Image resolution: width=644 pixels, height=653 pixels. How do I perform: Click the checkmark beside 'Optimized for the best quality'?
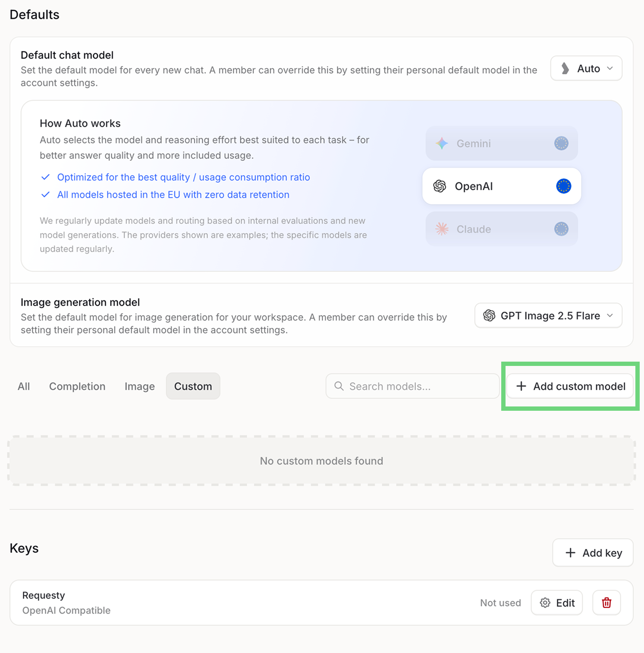click(45, 177)
